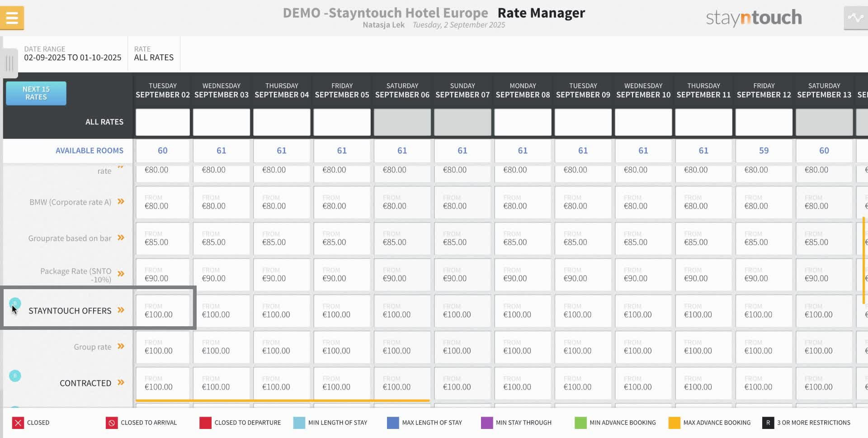Open Grouprate cell for September 10

tap(643, 238)
